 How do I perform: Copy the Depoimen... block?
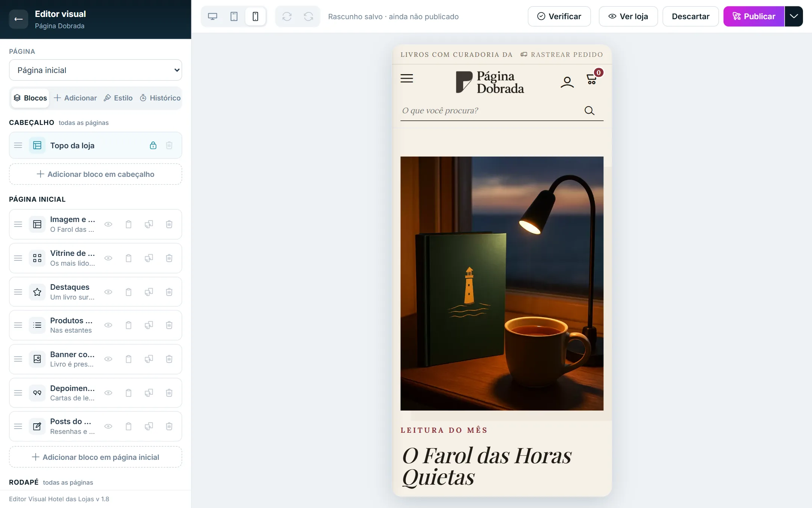coord(129,393)
